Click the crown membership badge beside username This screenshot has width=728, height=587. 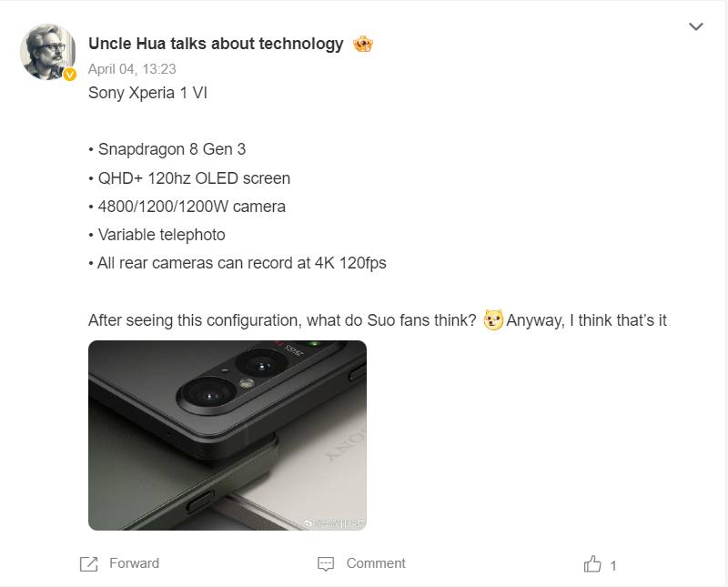pyautogui.click(x=362, y=44)
